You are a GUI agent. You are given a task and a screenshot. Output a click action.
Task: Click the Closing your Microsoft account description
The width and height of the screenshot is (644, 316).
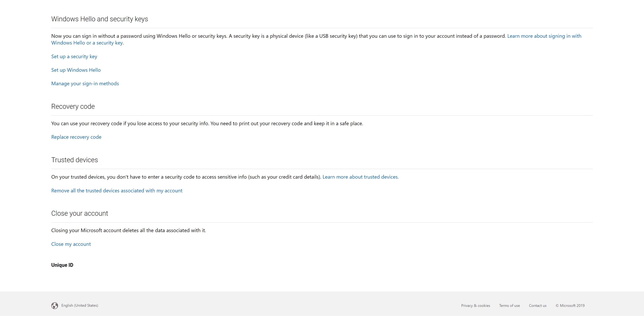(x=128, y=231)
